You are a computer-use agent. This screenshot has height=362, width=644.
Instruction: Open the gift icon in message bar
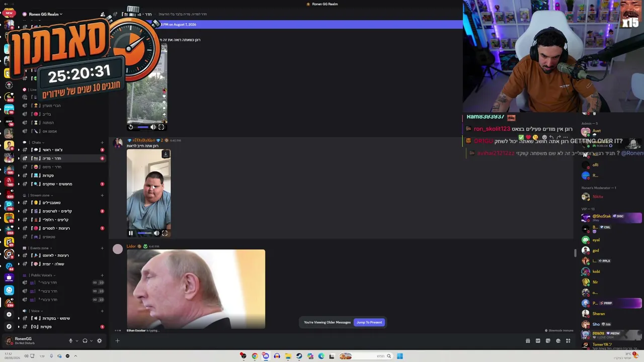pyautogui.click(x=528, y=341)
